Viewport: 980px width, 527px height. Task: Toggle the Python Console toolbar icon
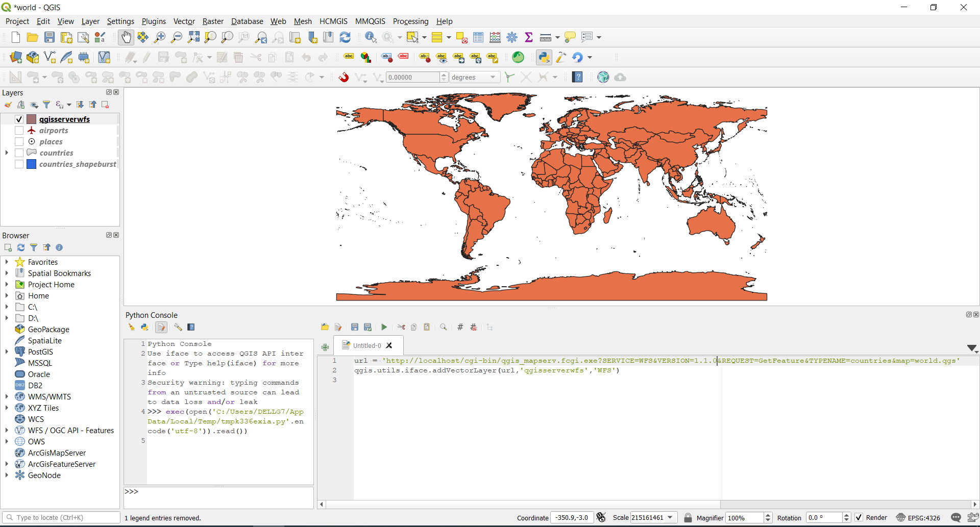544,57
